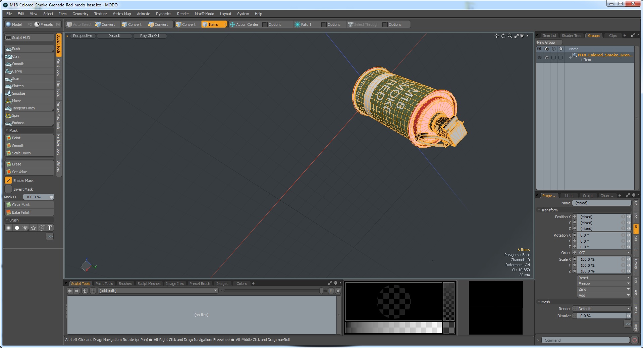Toggle Rotation X keyframe circle

[575, 235]
